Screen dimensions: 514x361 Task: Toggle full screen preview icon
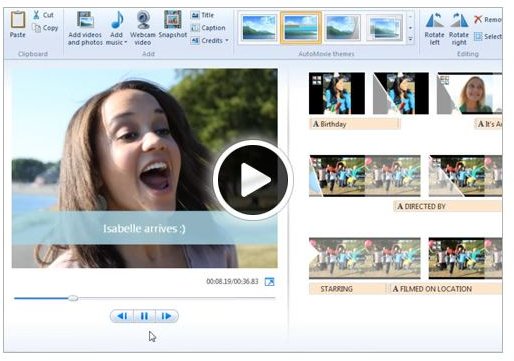(x=269, y=282)
